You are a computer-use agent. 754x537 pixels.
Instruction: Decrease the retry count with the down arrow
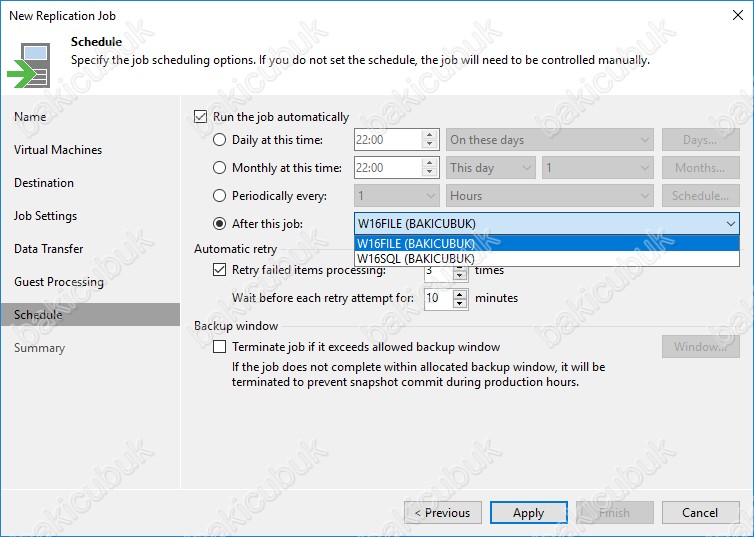click(460, 275)
